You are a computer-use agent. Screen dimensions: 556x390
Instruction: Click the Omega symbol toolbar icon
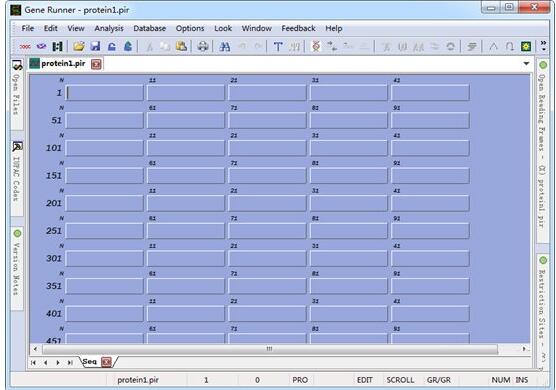510,46
